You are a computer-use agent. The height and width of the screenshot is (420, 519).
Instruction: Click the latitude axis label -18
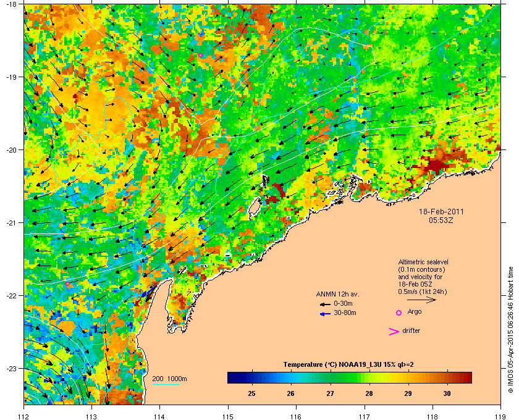[11, 4]
